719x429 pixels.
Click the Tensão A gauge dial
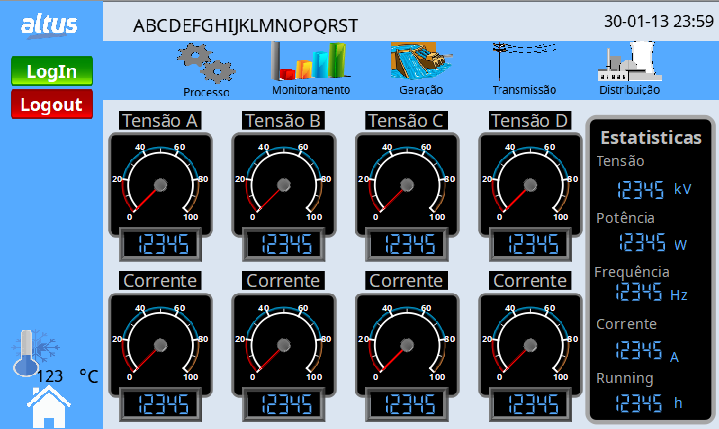[160, 180]
